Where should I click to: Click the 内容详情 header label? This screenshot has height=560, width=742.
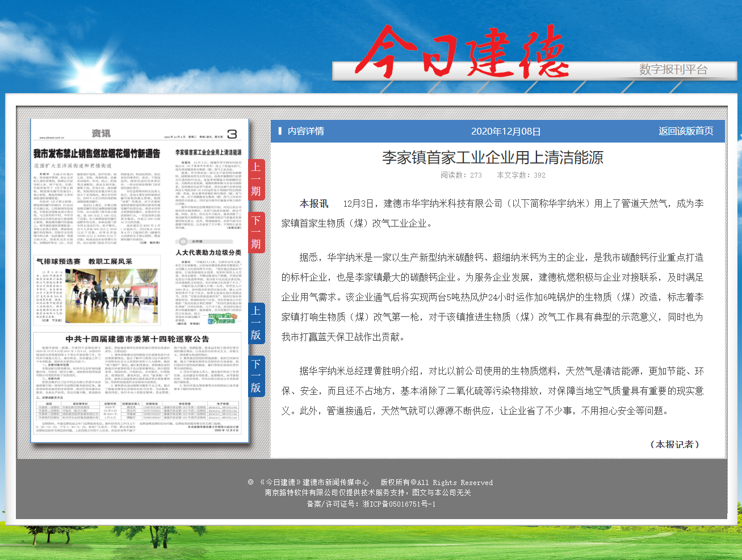click(x=305, y=131)
